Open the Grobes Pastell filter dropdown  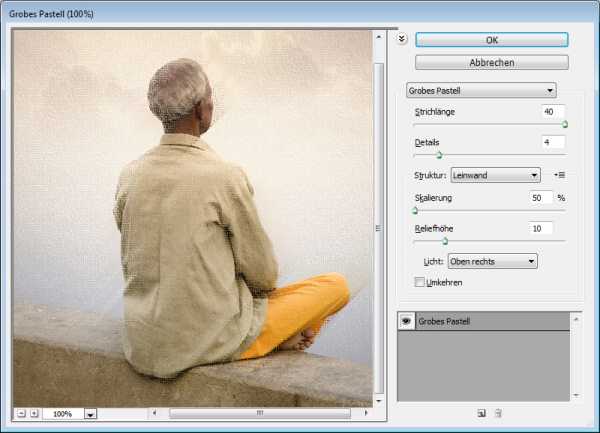point(481,91)
